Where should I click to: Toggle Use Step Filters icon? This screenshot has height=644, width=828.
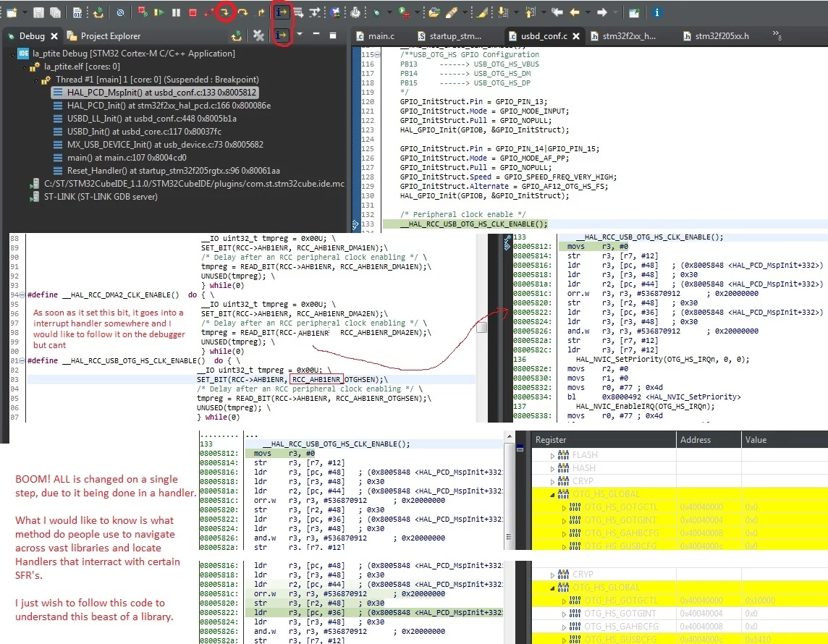click(x=315, y=12)
